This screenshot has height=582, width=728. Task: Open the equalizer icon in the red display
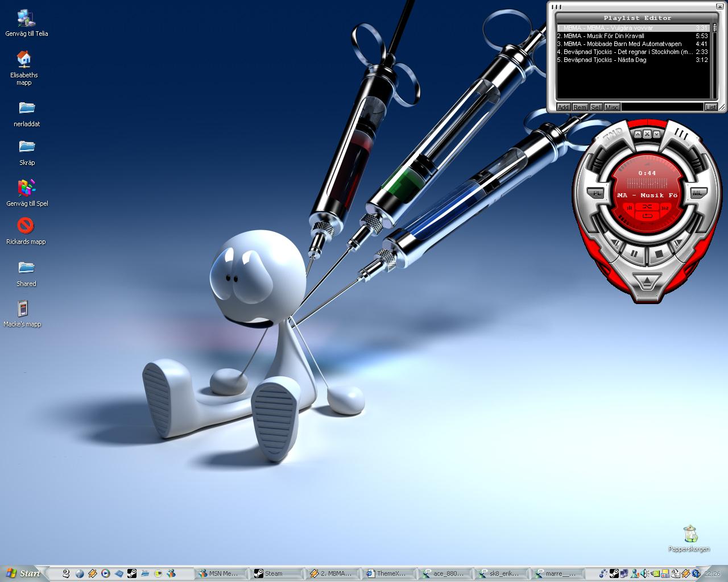click(x=629, y=207)
